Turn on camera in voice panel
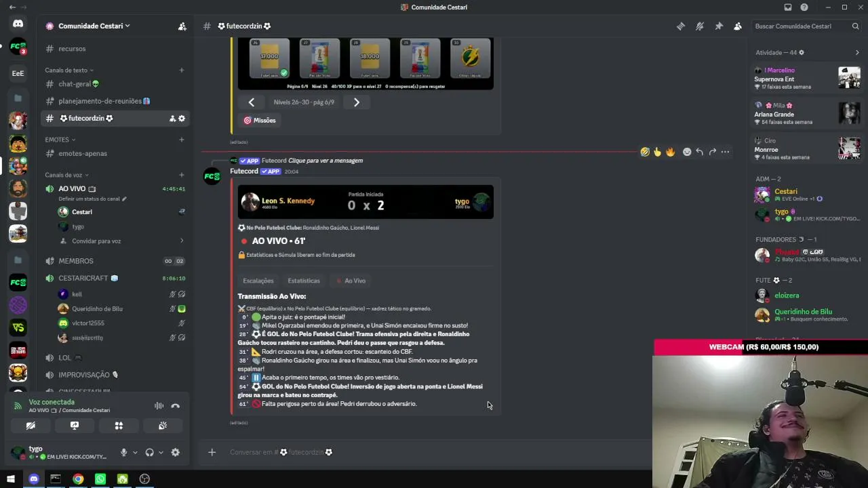This screenshot has width=868, height=488. click(x=31, y=426)
